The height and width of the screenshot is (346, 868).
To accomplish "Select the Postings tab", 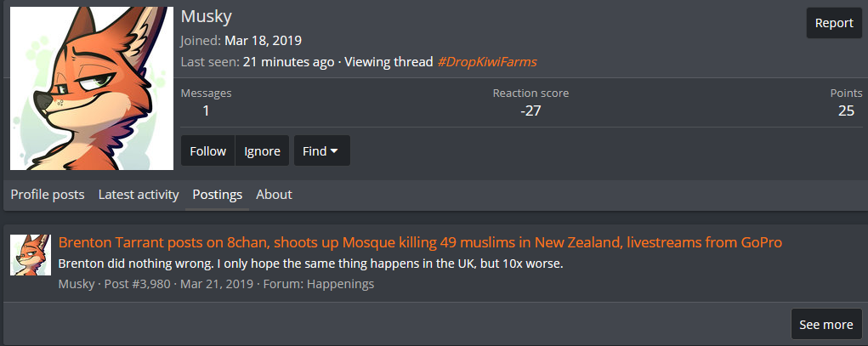I will (218, 195).
